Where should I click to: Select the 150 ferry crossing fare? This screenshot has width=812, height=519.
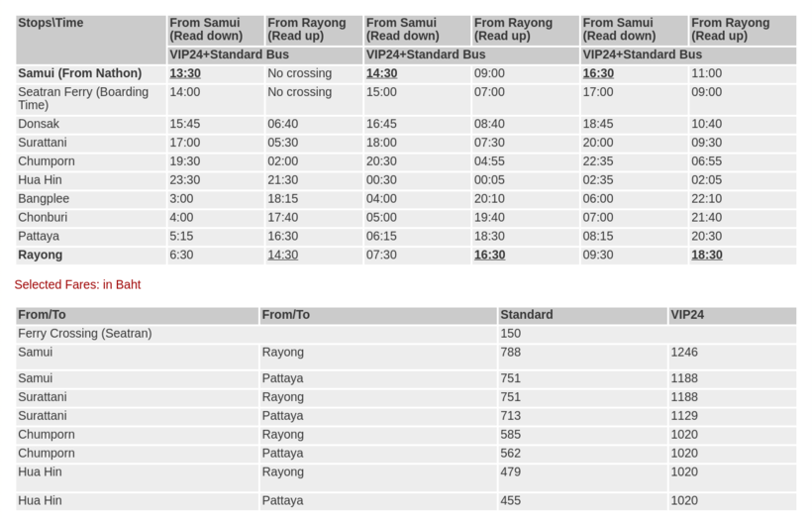[x=510, y=334]
